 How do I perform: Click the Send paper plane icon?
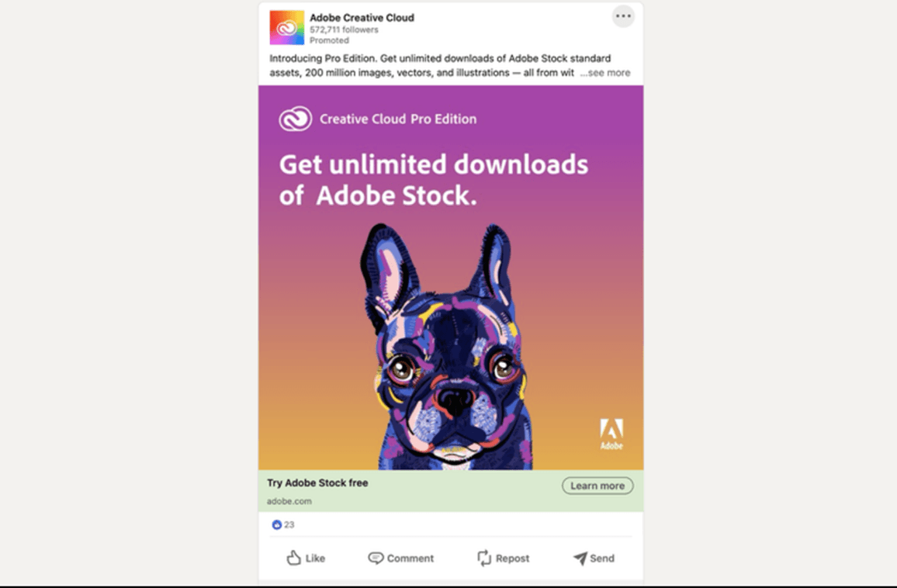coord(579,558)
